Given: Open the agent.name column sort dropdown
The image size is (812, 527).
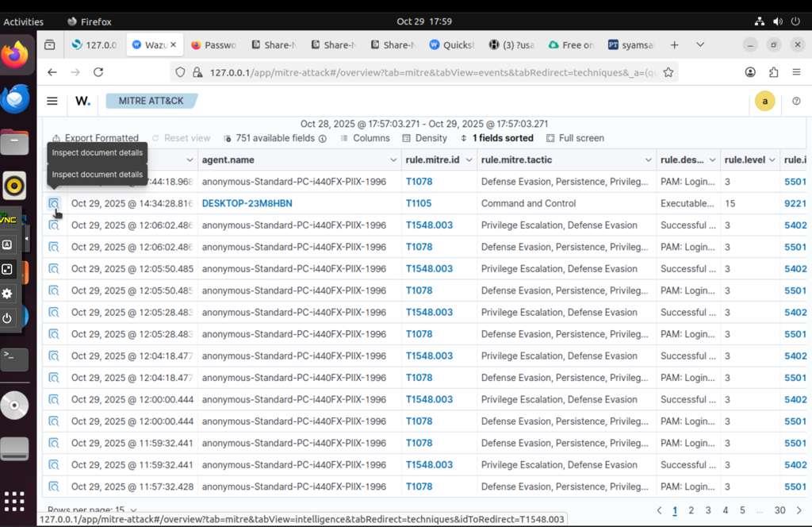Looking at the screenshot, I should 394,160.
